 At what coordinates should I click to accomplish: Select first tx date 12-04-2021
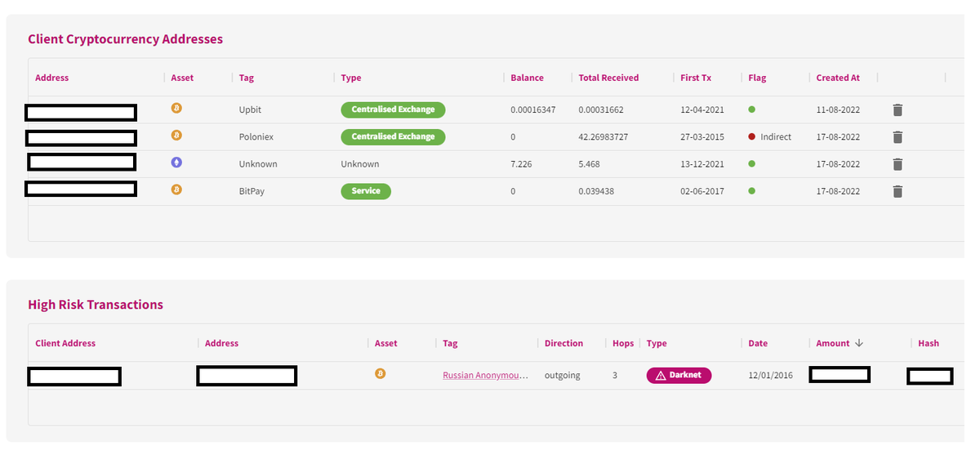[702, 109]
